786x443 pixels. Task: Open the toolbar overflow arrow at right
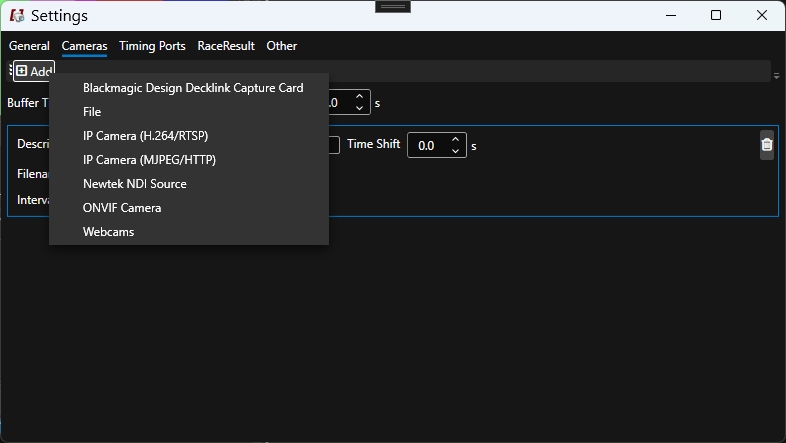click(777, 76)
